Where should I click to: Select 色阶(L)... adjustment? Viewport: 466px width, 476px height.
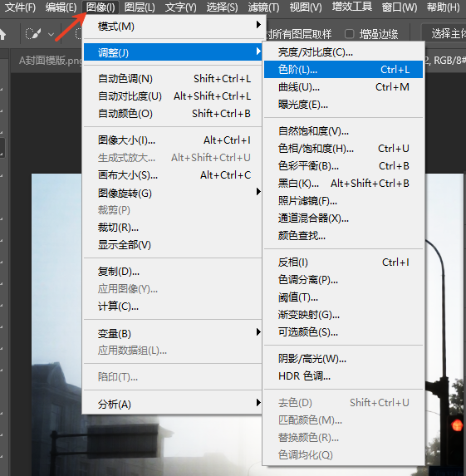pos(343,70)
